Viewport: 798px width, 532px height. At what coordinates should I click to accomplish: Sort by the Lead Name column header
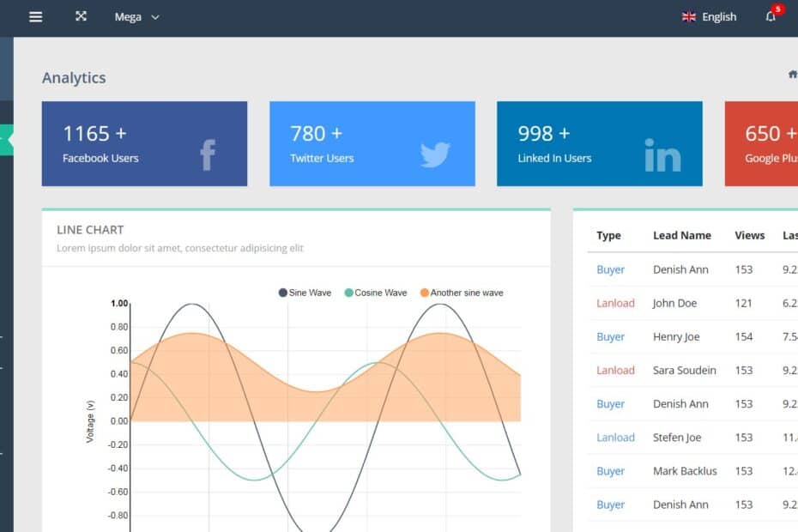pyautogui.click(x=682, y=235)
